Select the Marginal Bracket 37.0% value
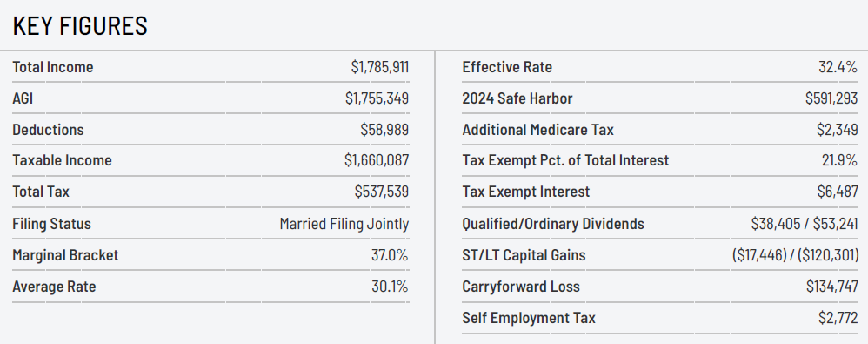Viewport: 868px width, 344px height. pyautogui.click(x=390, y=255)
